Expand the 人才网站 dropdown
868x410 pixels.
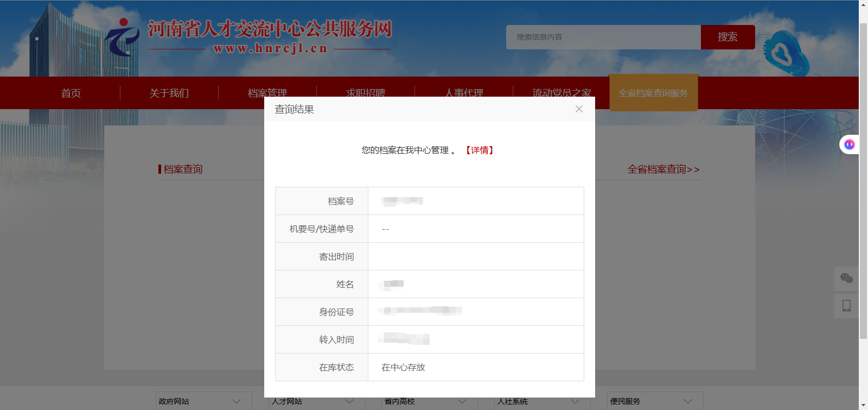click(317, 401)
